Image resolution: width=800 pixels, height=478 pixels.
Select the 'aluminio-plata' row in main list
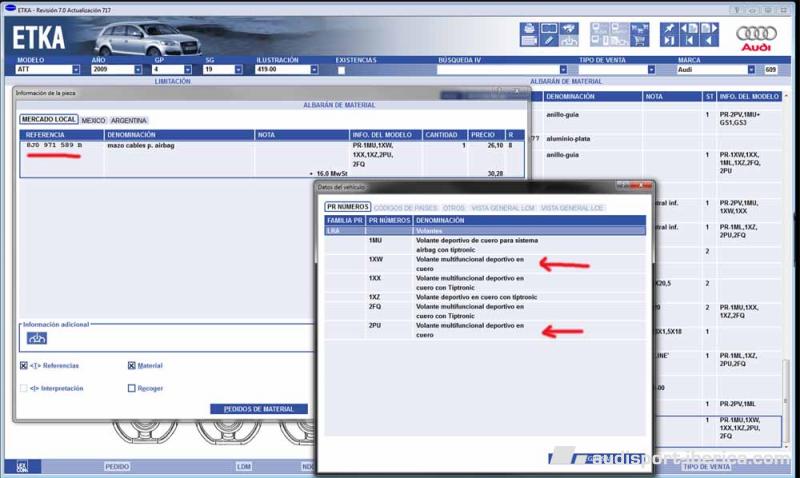point(567,139)
